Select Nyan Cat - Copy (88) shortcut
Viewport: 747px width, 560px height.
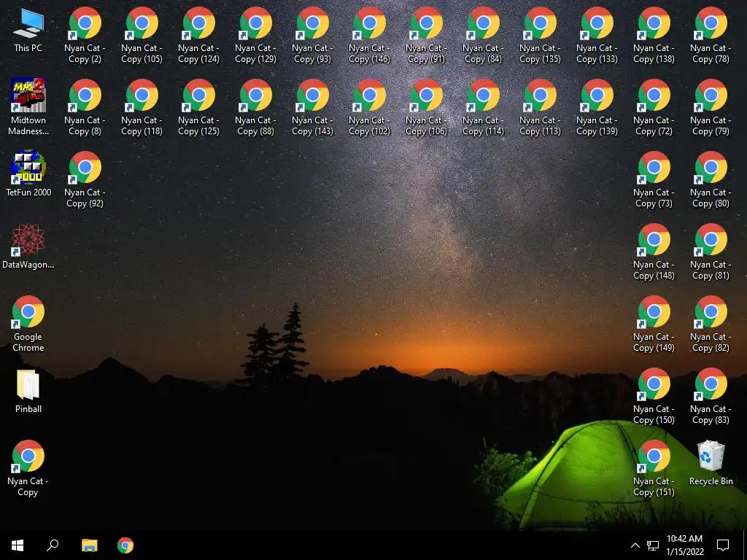tap(256, 108)
